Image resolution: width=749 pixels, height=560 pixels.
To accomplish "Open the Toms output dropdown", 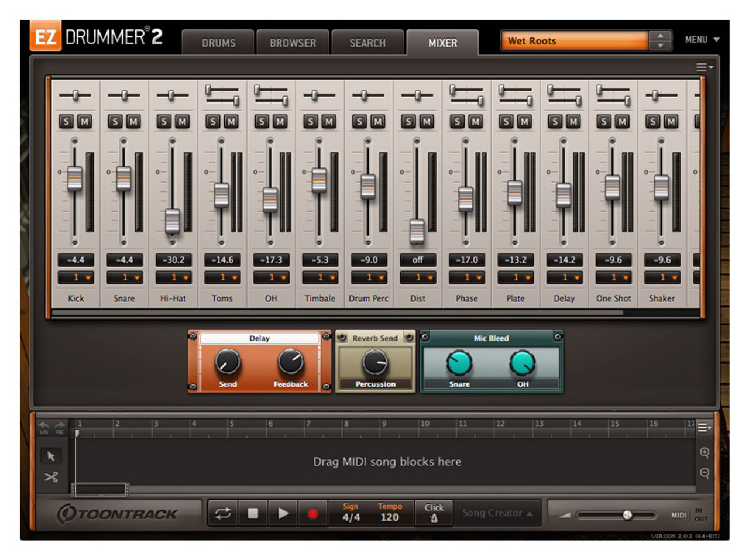I will pos(222,277).
